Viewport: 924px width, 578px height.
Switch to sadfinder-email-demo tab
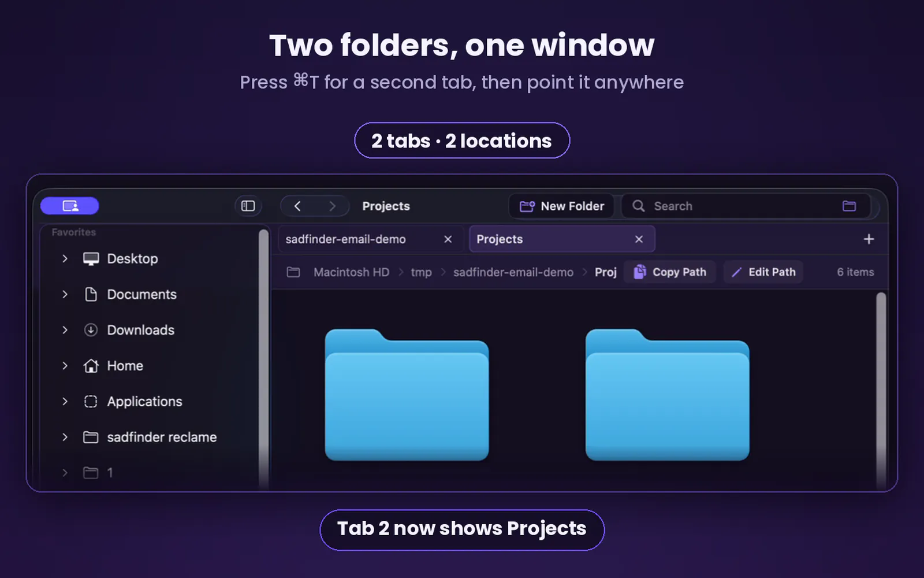click(x=370, y=239)
